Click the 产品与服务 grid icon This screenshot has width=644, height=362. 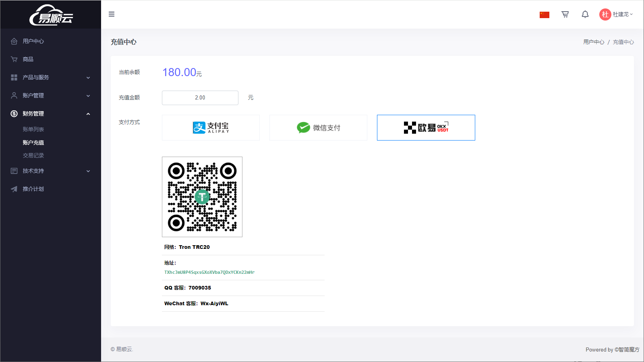pos(14,77)
